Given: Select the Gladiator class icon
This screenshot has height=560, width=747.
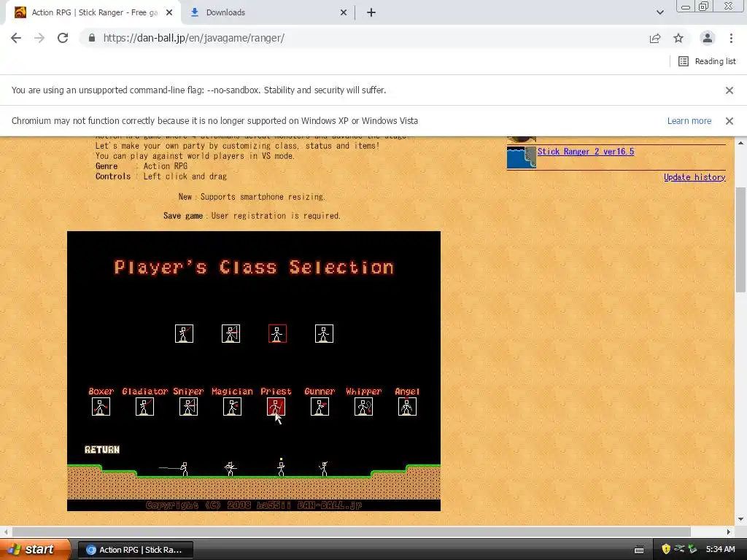Looking at the screenshot, I should (x=145, y=407).
